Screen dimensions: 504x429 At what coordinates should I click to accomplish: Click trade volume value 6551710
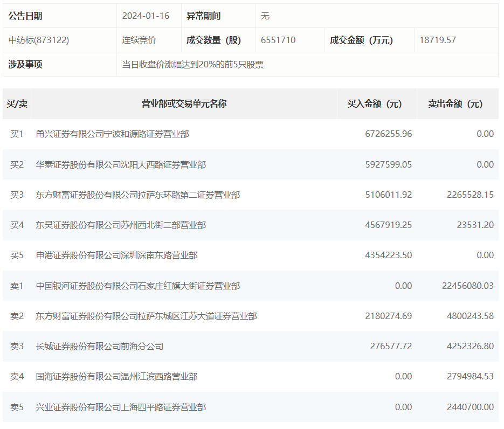click(278, 40)
